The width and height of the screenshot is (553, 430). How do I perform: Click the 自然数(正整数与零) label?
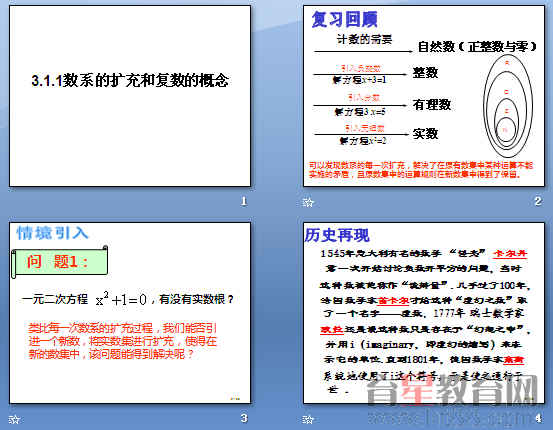click(477, 46)
